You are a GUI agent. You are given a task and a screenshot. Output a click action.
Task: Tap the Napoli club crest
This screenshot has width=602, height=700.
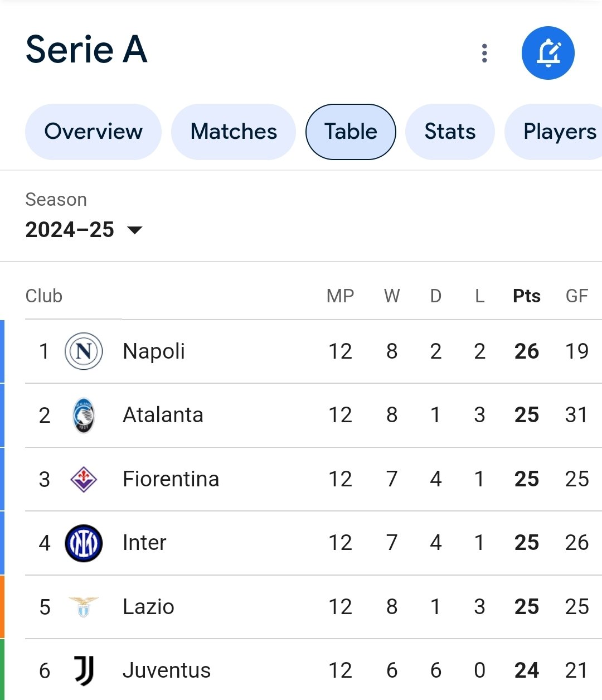coord(84,351)
